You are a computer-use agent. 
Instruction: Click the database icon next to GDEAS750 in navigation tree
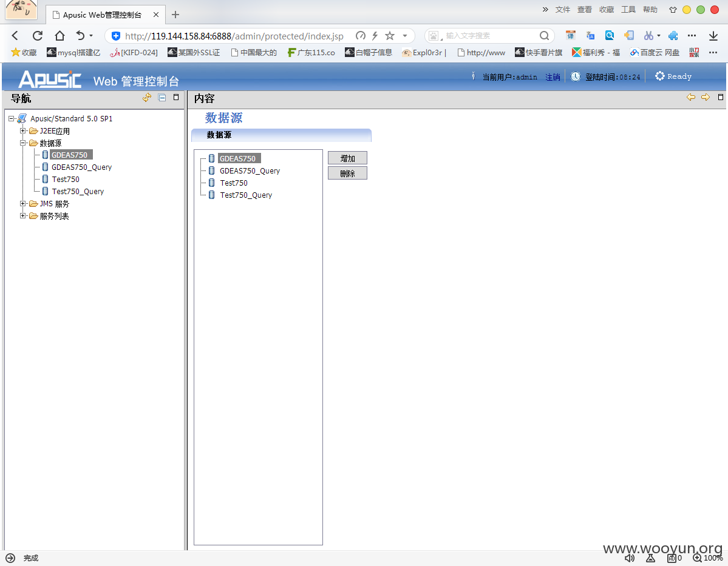[x=45, y=155]
